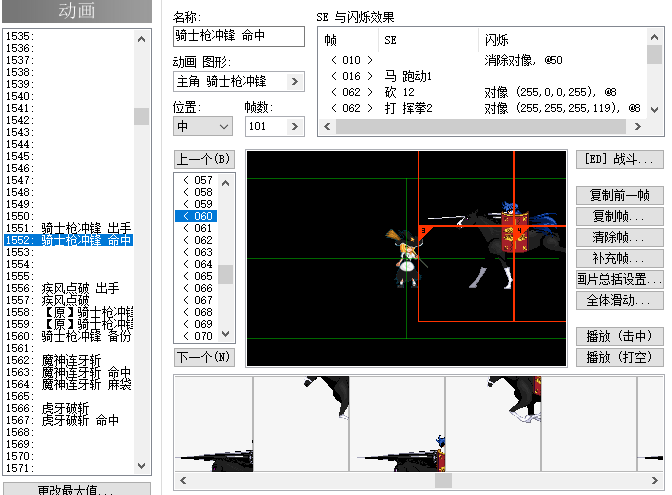Select animation 1560 骑士枪冲锋 备份
The width and height of the screenshot is (672, 495).
(x=69, y=336)
